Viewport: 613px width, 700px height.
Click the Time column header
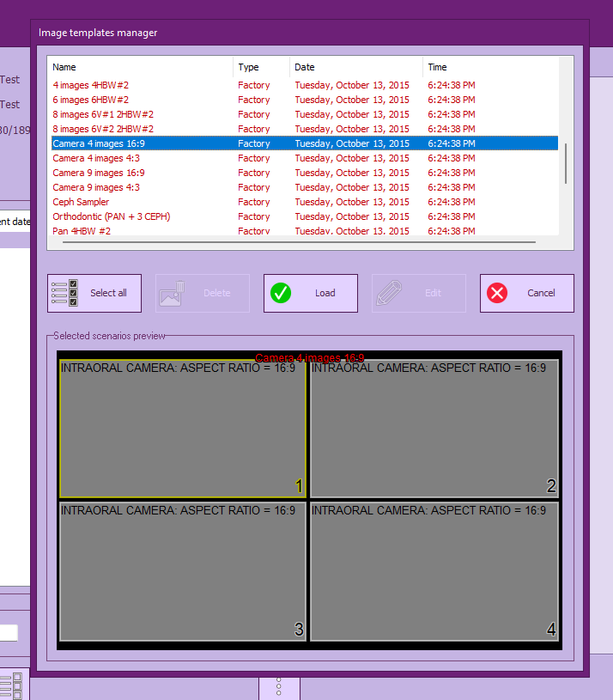click(x=489, y=67)
